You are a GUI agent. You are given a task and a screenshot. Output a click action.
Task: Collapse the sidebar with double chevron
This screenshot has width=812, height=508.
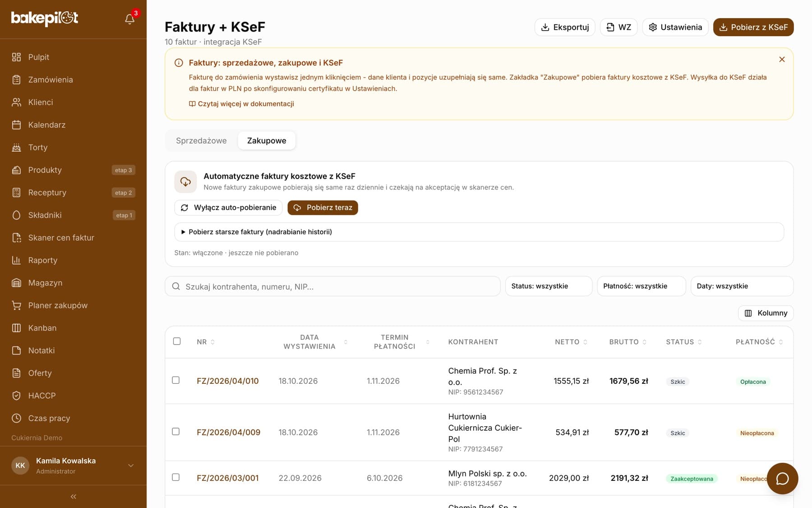click(x=73, y=497)
